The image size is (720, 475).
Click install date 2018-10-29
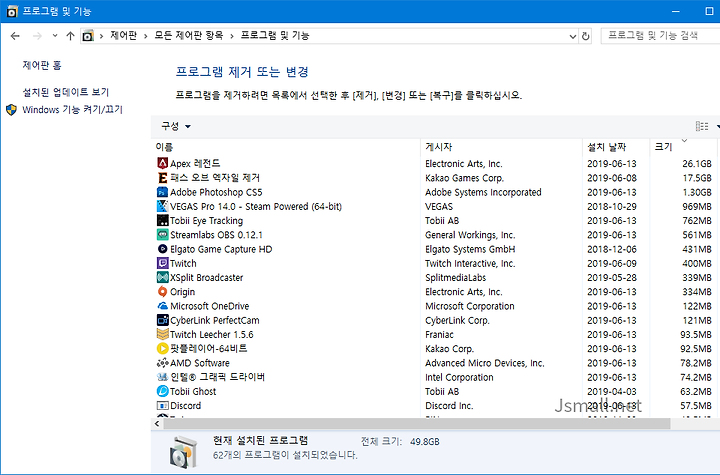[612, 206]
